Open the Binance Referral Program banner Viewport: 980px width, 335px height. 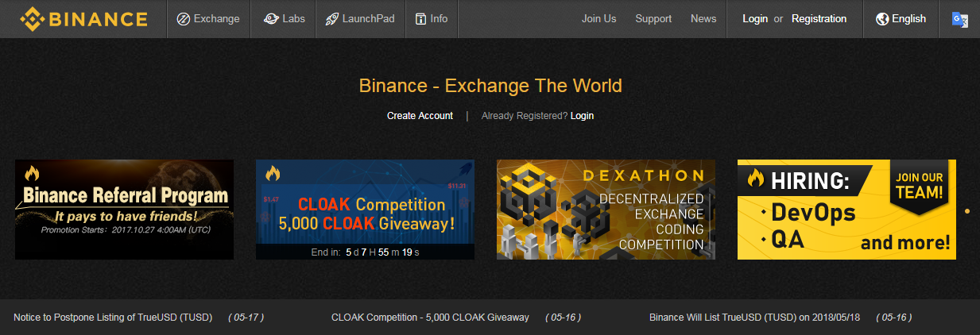coord(124,210)
